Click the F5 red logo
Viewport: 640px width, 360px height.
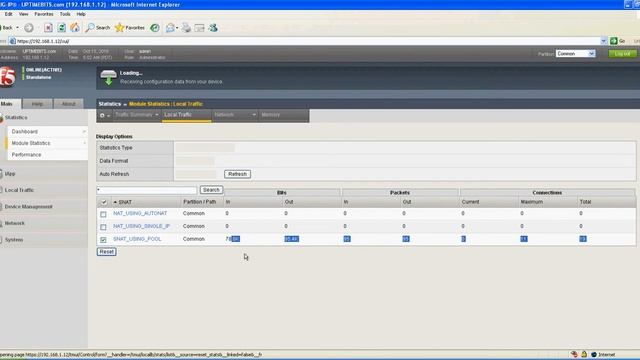pyautogui.click(x=7, y=76)
